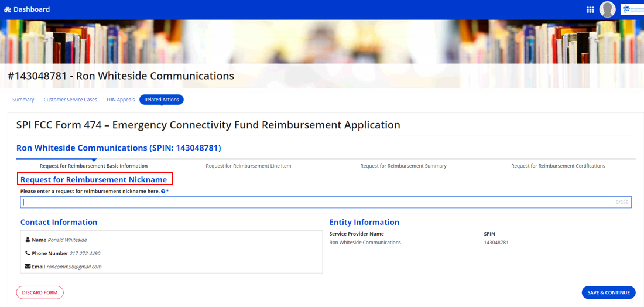This screenshot has width=644, height=307.
Task: Open the apps grid icon
Action: [590, 9]
